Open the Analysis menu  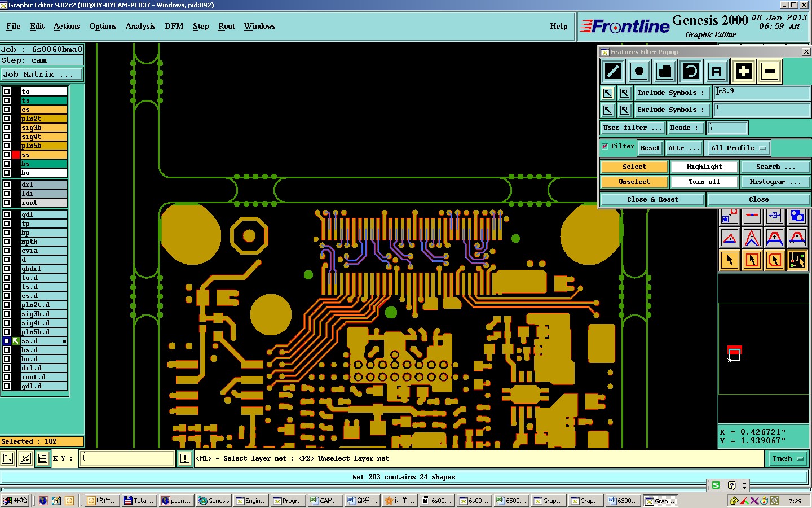tap(140, 26)
